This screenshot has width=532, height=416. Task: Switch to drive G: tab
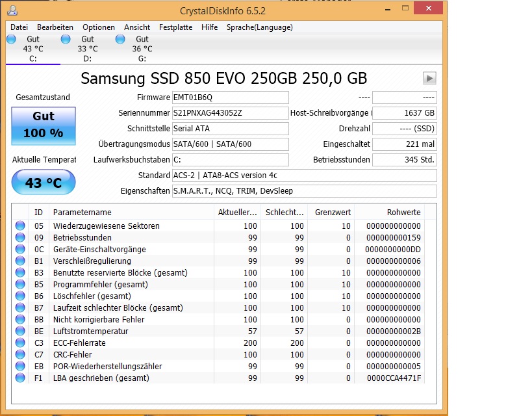[x=142, y=49]
